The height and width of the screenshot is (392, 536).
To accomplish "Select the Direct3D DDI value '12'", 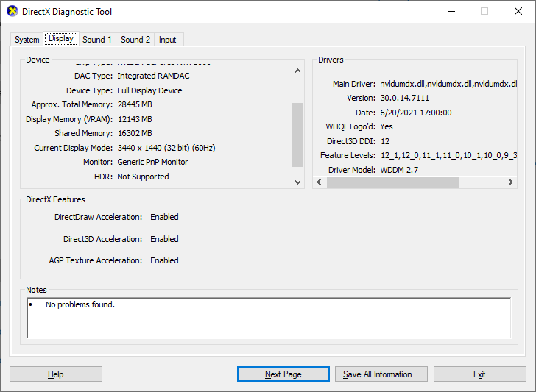I will tap(385, 141).
